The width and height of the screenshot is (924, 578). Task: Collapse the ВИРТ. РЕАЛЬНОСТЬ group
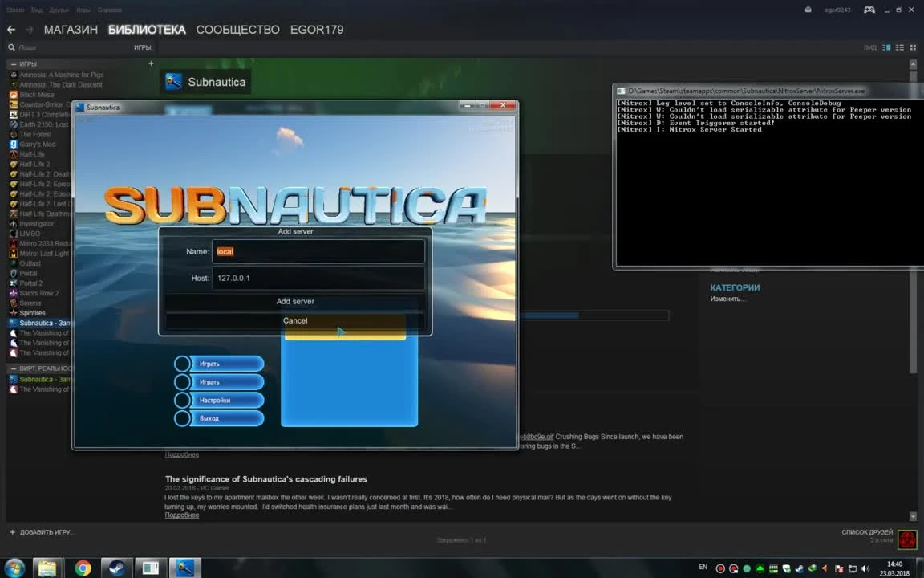(14, 368)
